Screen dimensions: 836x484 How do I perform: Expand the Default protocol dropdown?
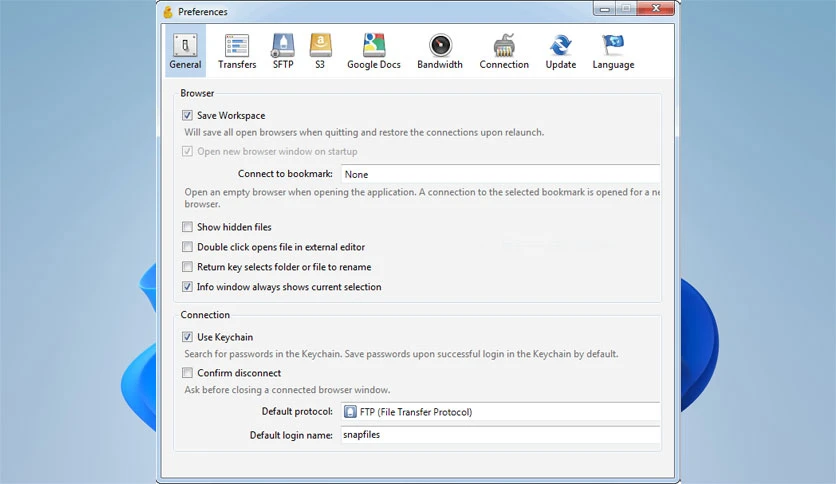[x=501, y=412]
